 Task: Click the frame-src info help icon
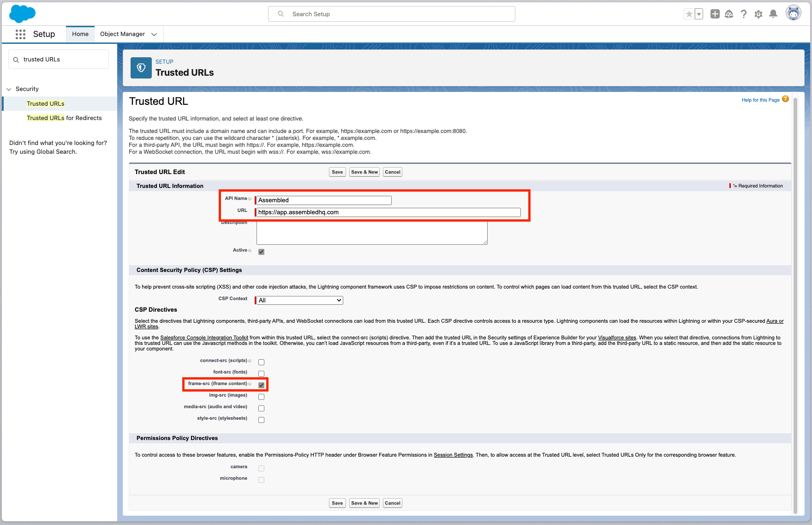(x=250, y=384)
